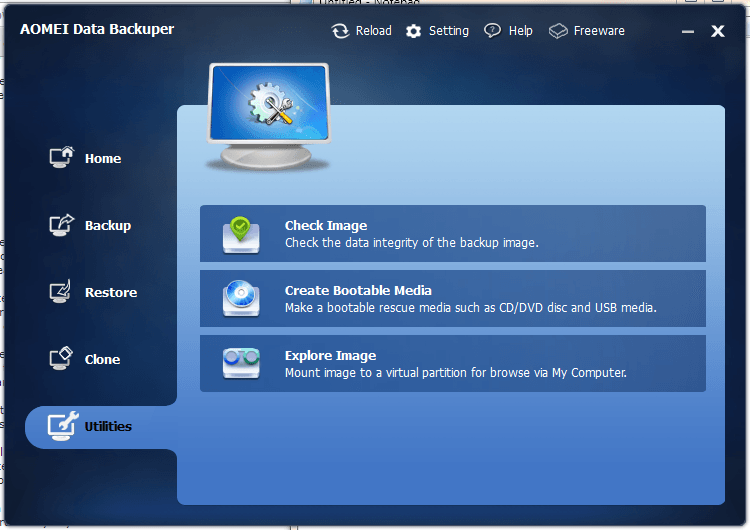This screenshot has height=530, width=750.
Task: Click the AOMEI Data Backuper title text
Action: 97,29
